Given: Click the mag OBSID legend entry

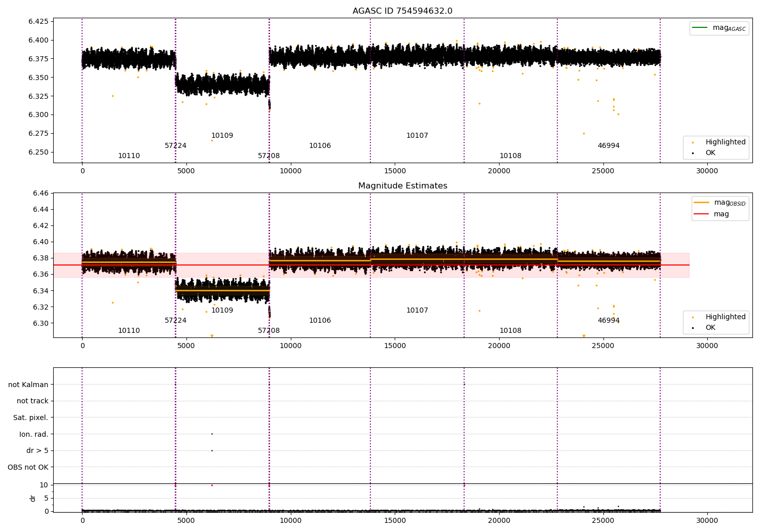Looking at the screenshot, I should (x=730, y=203).
